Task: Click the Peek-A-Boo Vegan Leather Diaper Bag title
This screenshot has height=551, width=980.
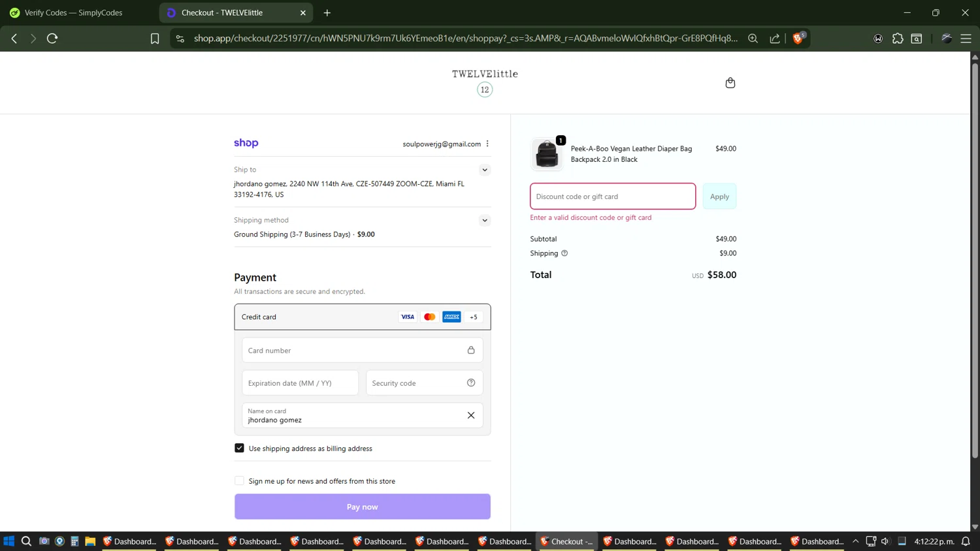Action: [631, 154]
